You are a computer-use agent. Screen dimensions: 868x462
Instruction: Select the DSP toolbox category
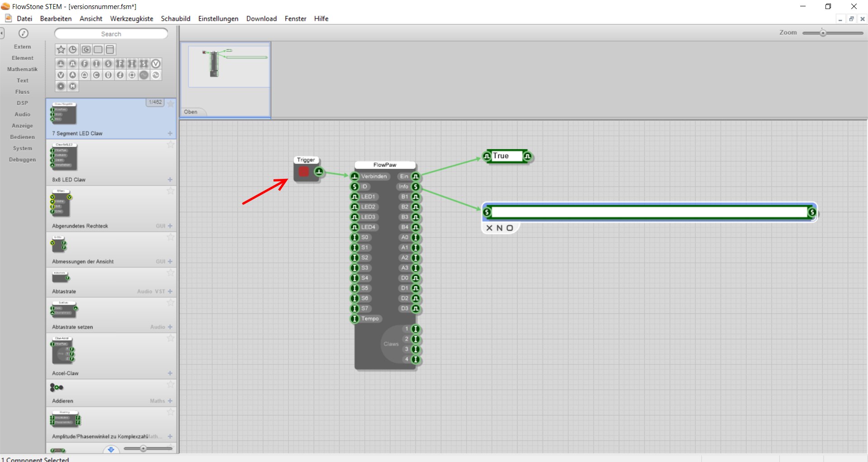coord(22,103)
